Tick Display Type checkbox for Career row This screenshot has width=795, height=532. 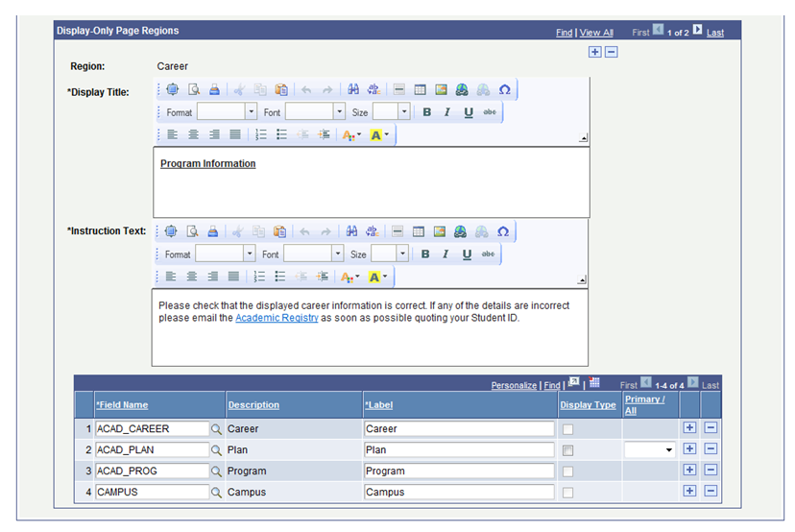point(567,429)
